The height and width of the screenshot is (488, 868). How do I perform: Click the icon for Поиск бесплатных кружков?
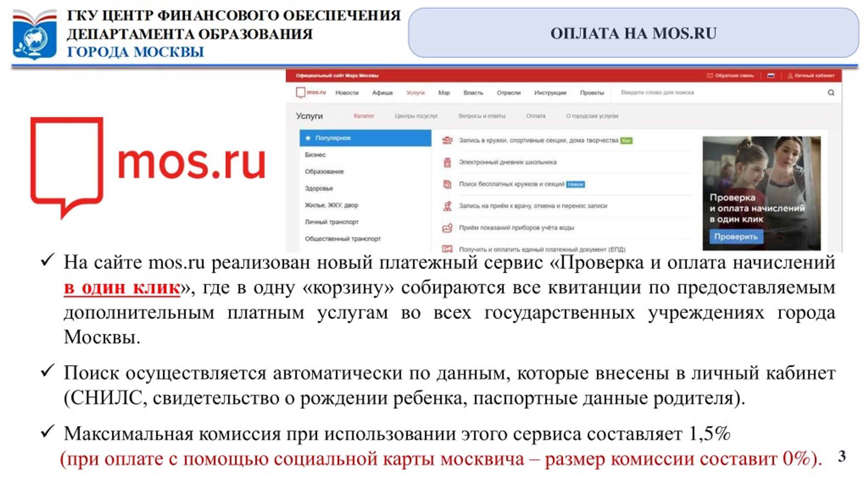click(447, 184)
